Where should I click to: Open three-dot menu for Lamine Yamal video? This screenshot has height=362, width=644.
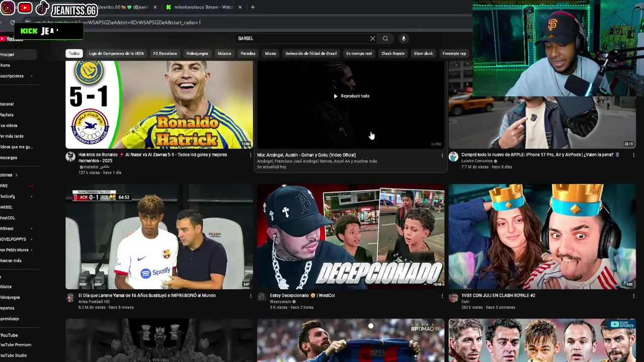point(251,296)
